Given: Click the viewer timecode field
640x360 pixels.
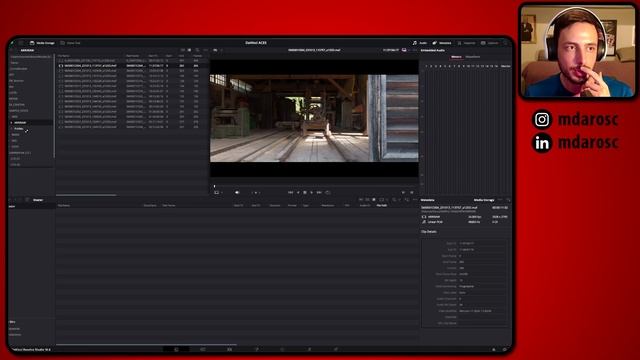Looking at the screenshot, I should point(391,50).
